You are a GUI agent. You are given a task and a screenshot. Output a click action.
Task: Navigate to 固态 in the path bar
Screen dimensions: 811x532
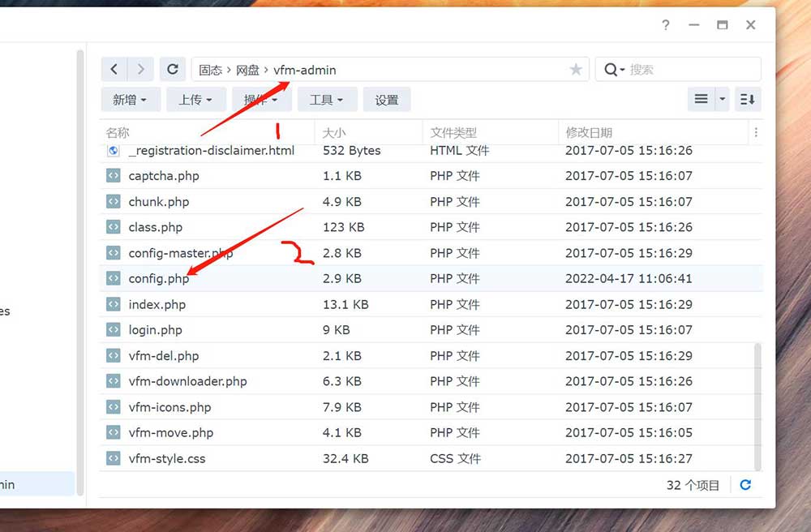(211, 70)
